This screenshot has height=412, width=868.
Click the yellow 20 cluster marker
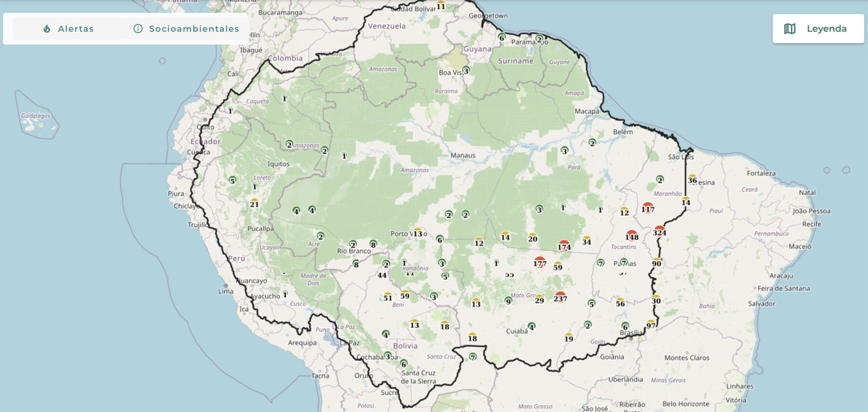[532, 238]
